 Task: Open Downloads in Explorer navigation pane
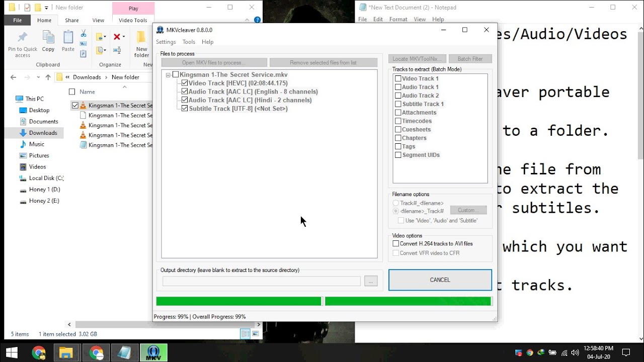pyautogui.click(x=43, y=133)
